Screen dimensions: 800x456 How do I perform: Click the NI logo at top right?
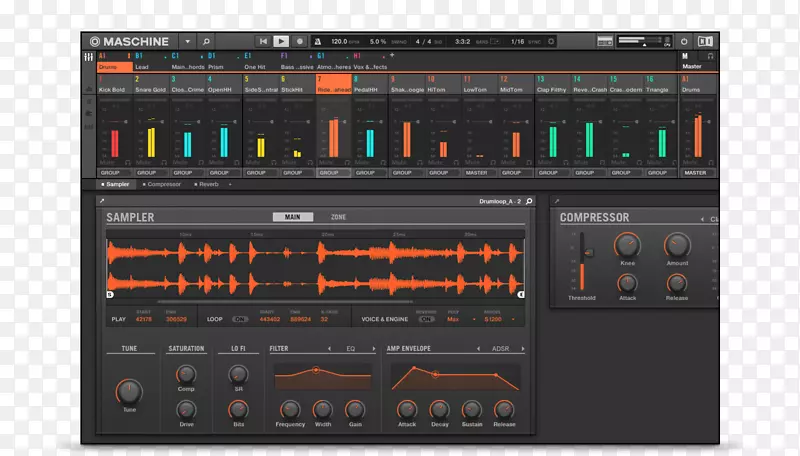706,41
